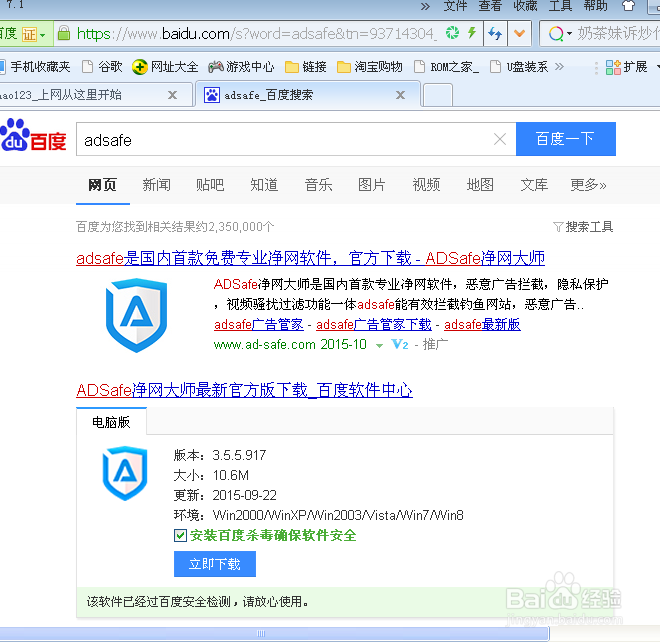This screenshot has height=642, width=660.
Task: Open the 查看 menu
Action: pyautogui.click(x=490, y=6)
